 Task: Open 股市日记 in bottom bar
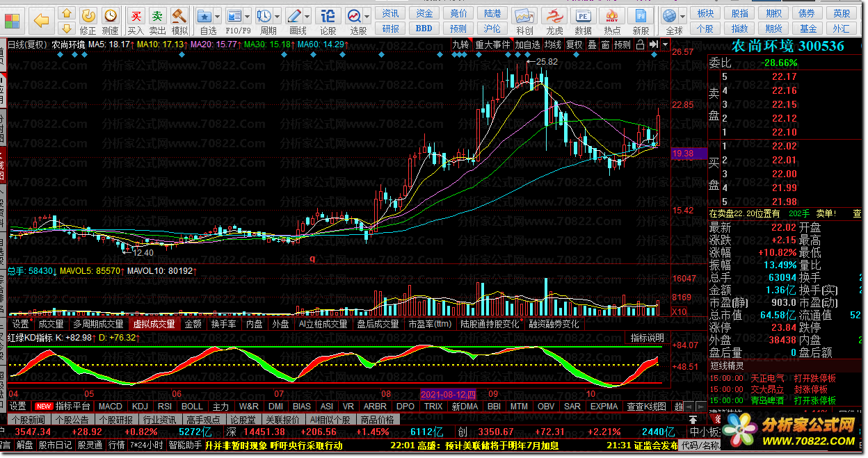coord(55,445)
